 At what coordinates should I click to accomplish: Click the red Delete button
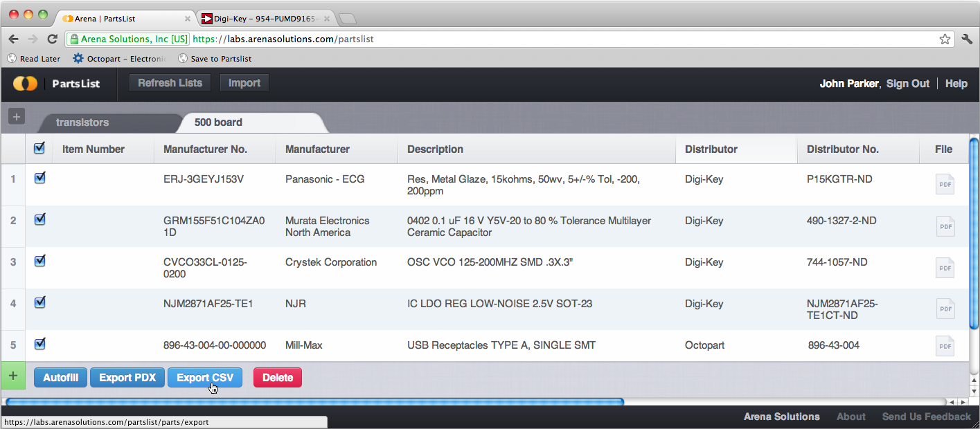click(277, 377)
